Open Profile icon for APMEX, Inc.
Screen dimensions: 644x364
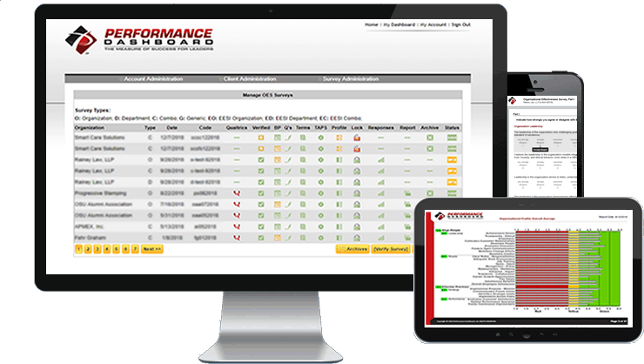339,226
